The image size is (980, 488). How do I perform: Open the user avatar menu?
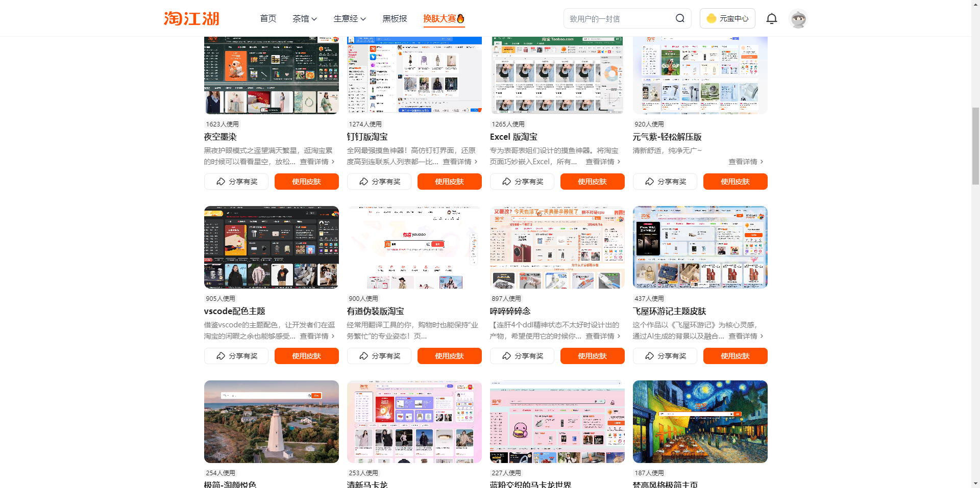pyautogui.click(x=798, y=19)
